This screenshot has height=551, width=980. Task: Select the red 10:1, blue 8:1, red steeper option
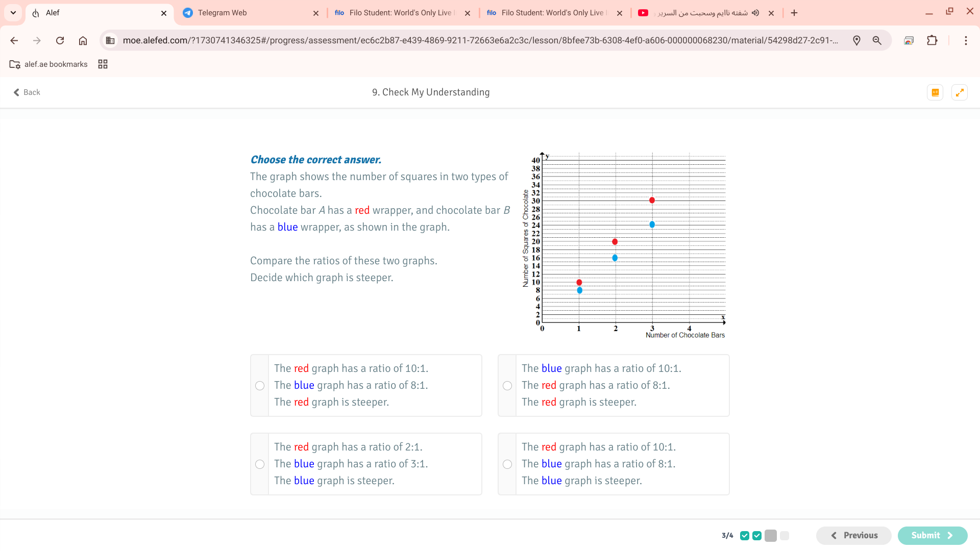pos(260,386)
